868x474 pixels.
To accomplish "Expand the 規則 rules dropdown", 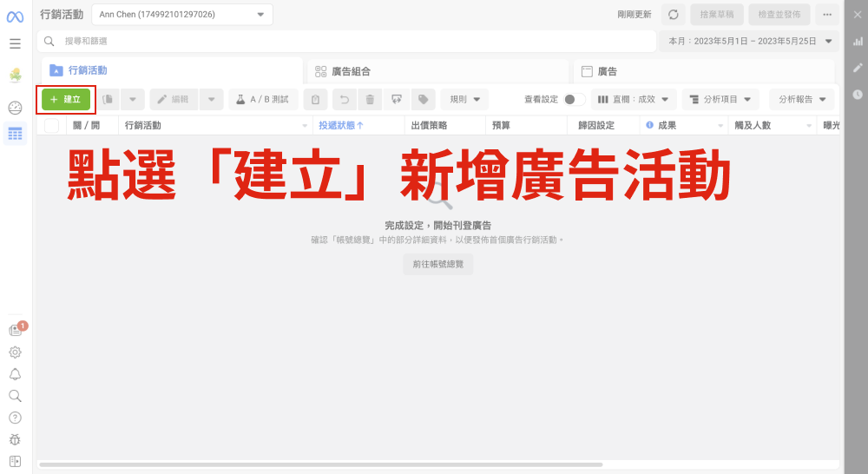I will tap(464, 100).
